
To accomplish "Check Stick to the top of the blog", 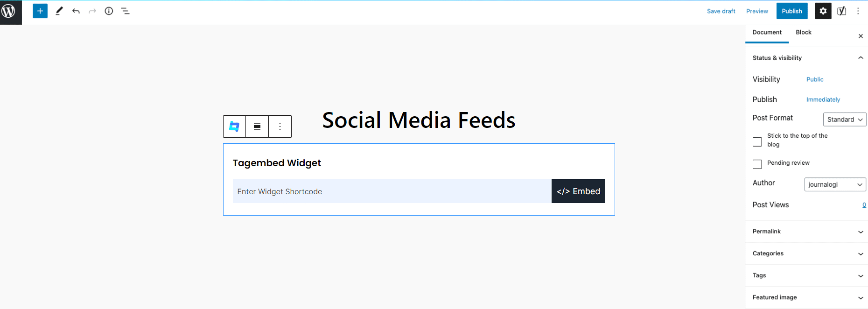I will (x=757, y=142).
